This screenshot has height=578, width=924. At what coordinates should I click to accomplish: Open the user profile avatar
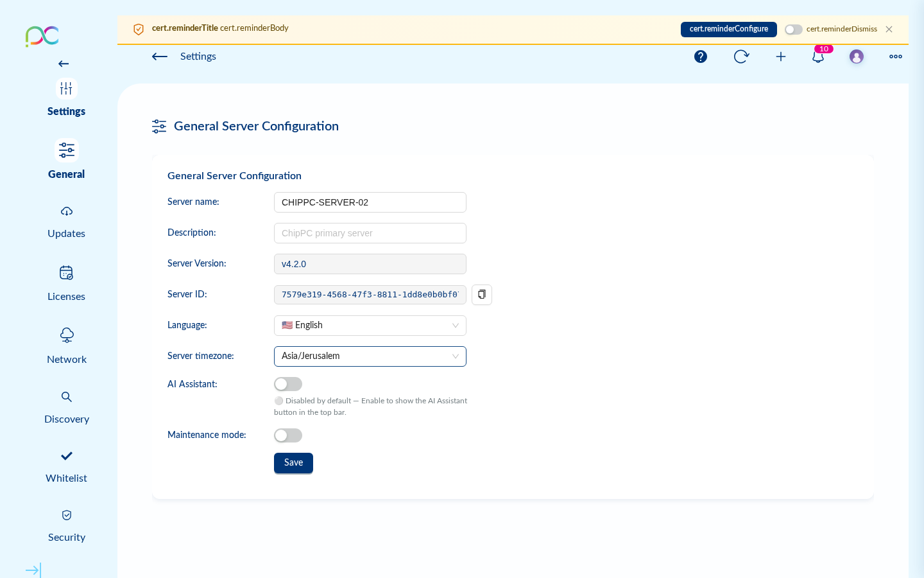click(857, 57)
